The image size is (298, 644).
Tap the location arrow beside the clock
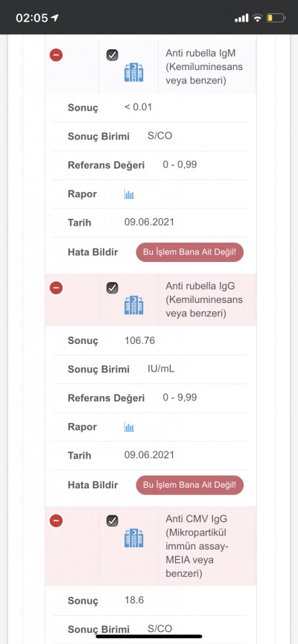[x=54, y=18]
